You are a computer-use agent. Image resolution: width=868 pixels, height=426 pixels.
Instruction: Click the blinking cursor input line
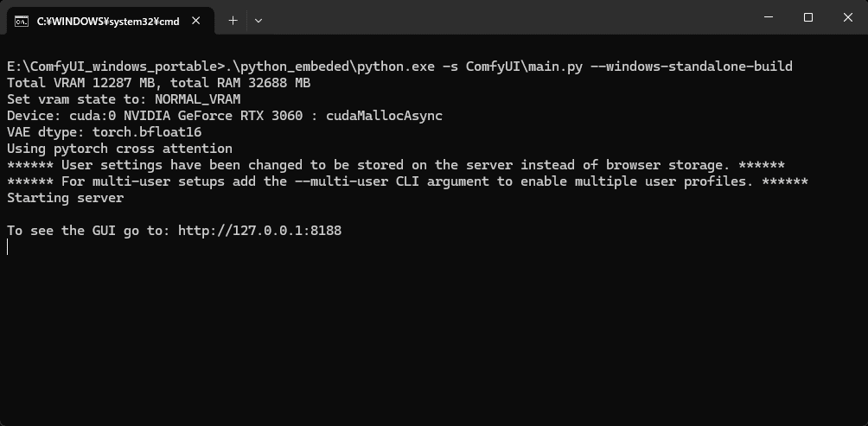point(8,247)
